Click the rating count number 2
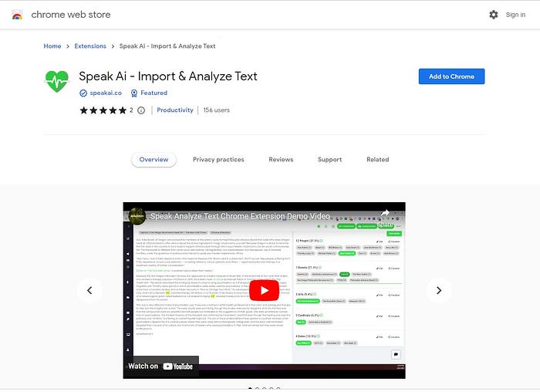The image size is (540, 392). [131, 110]
